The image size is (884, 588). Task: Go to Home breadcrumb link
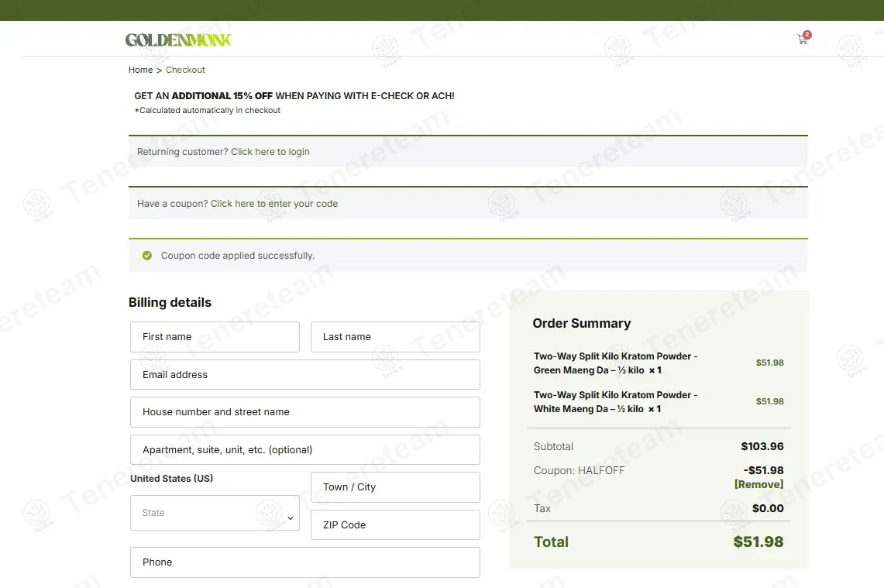coord(140,70)
